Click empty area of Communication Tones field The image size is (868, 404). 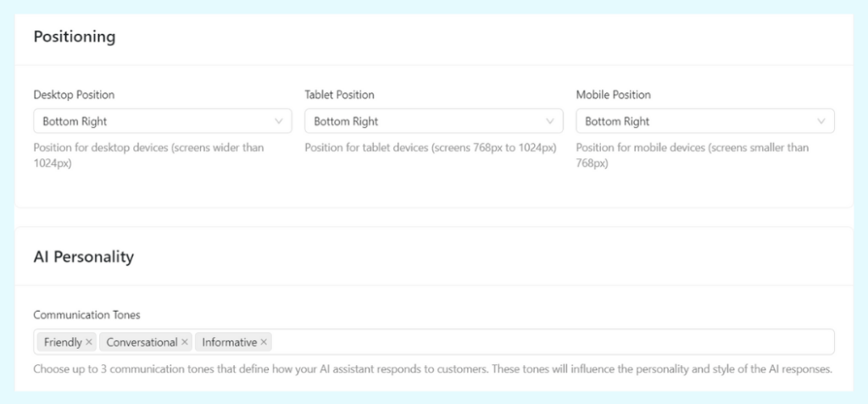(x=551, y=342)
